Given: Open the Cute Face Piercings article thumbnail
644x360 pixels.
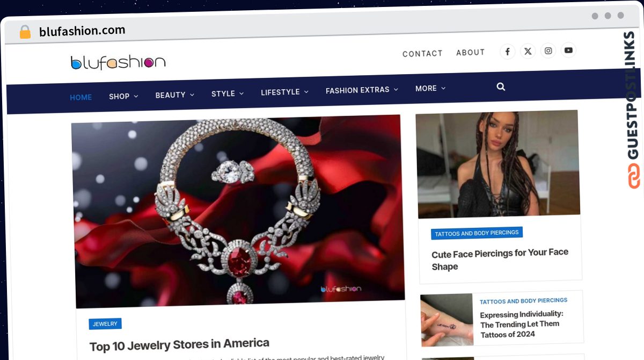Looking at the screenshot, I should (x=497, y=164).
